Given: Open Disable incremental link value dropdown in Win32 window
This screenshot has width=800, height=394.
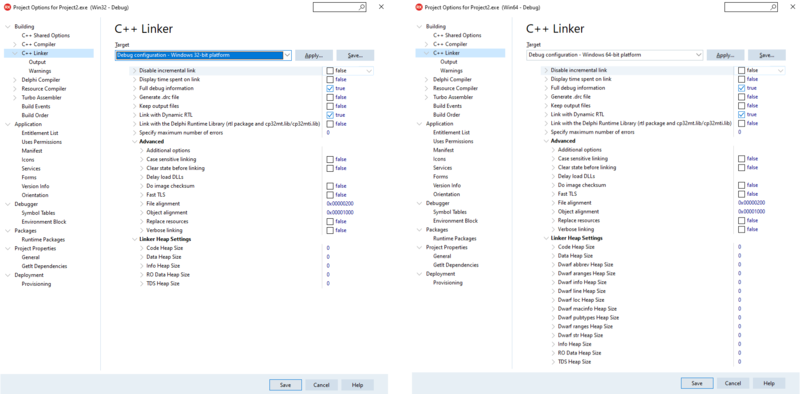Looking at the screenshot, I should tap(369, 71).
